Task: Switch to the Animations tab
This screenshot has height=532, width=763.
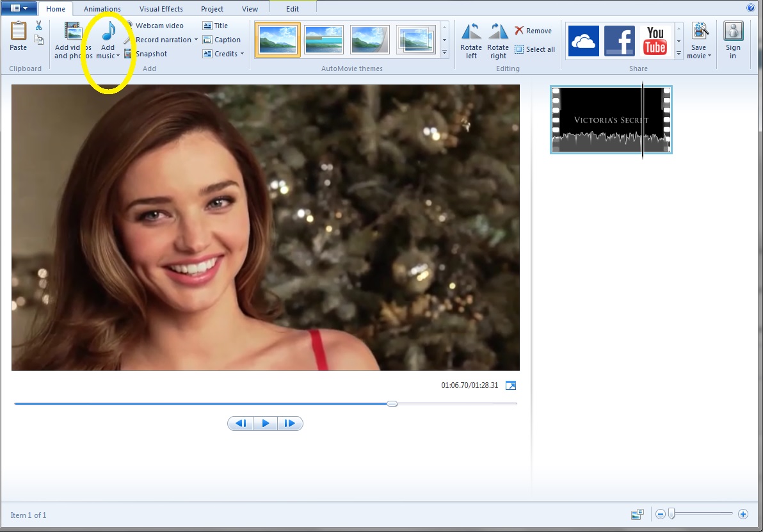Action: tap(102, 9)
